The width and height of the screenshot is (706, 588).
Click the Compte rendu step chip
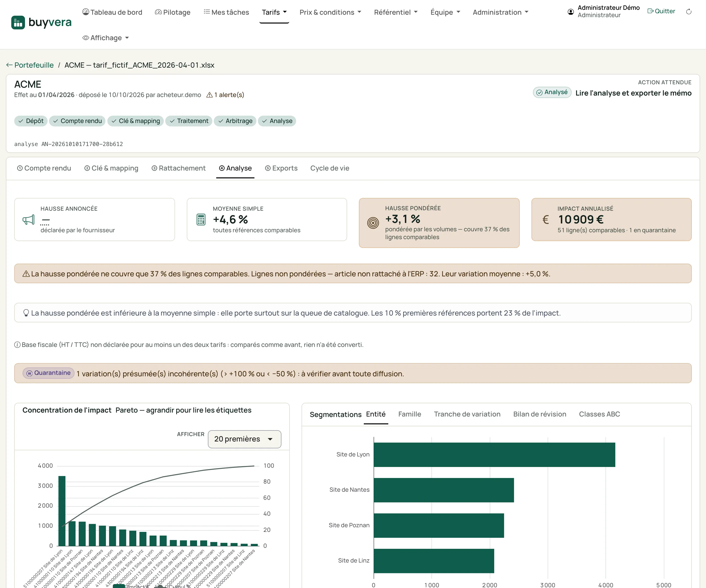point(77,121)
